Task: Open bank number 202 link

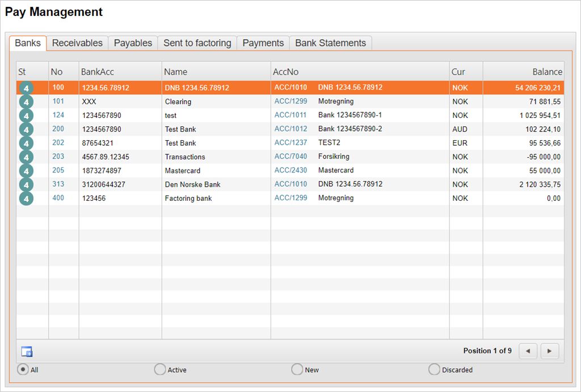Action: (58, 143)
